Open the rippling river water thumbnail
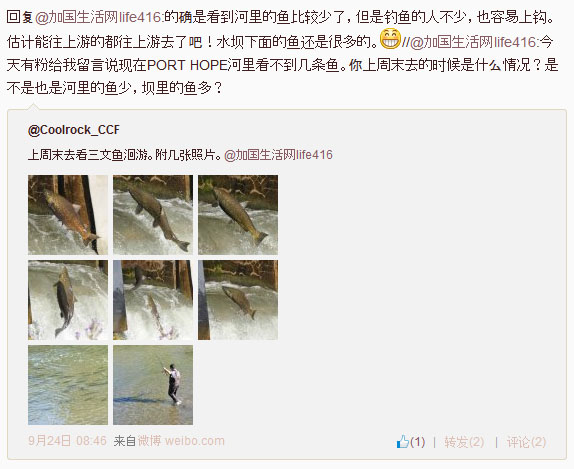 point(68,385)
